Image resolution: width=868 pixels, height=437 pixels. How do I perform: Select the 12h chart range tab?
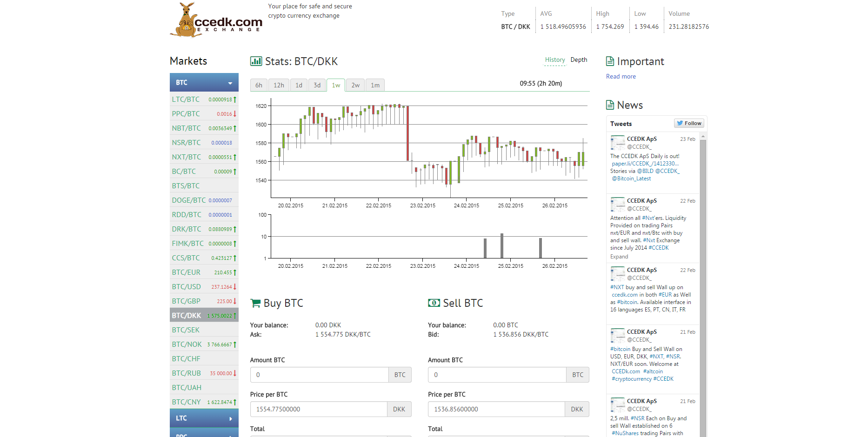coord(279,85)
